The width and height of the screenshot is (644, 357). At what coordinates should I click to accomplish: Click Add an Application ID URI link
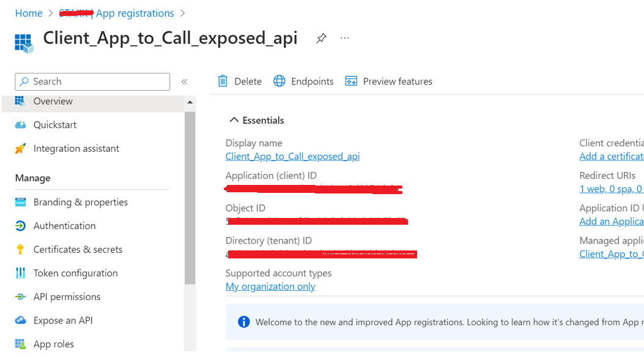pyautogui.click(x=612, y=221)
